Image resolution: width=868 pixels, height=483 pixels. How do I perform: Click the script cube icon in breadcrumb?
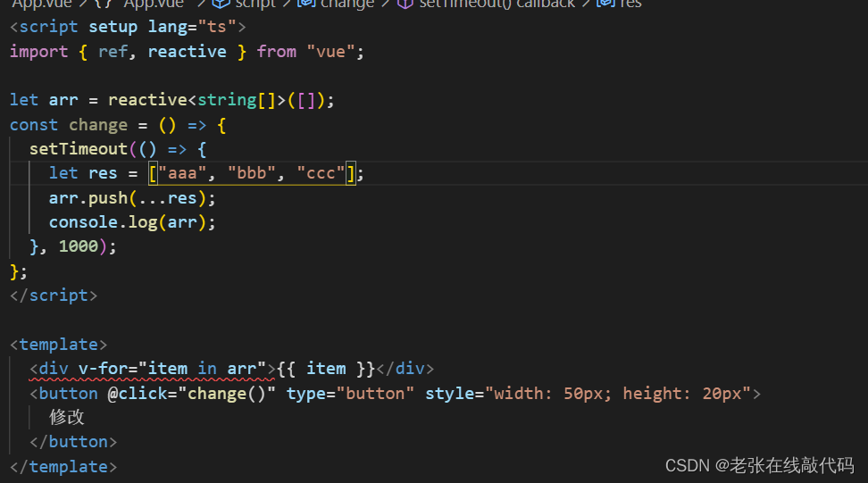point(221,4)
